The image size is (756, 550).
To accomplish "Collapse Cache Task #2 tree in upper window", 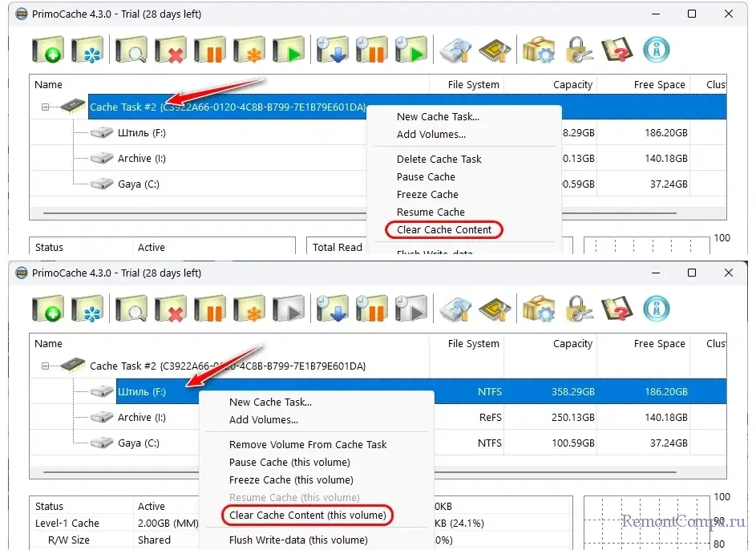I will click(46, 107).
